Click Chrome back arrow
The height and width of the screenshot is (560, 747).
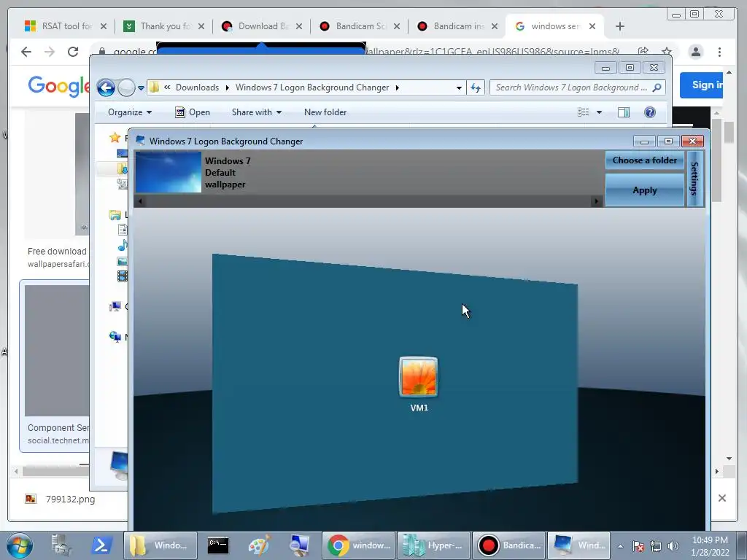pyautogui.click(x=26, y=52)
